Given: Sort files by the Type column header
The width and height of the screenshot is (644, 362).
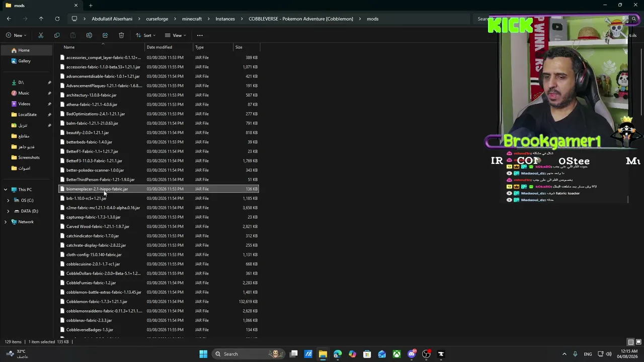Looking at the screenshot, I should 214,47.
